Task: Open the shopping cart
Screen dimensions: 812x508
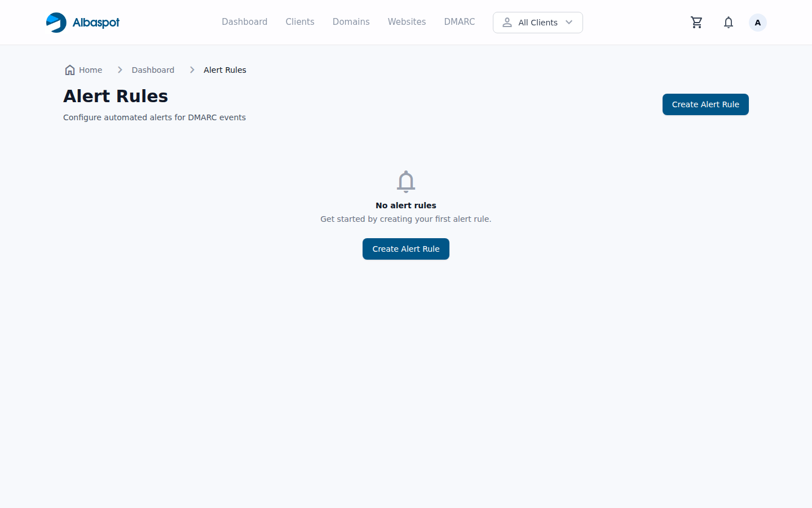Action: tap(696, 23)
